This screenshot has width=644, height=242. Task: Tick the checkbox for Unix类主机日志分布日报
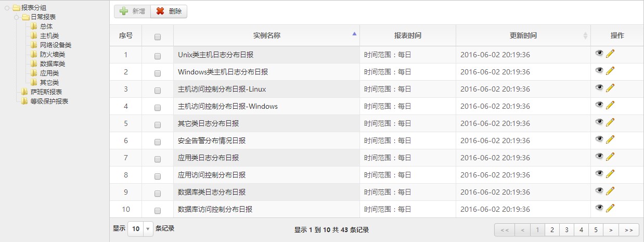click(158, 56)
